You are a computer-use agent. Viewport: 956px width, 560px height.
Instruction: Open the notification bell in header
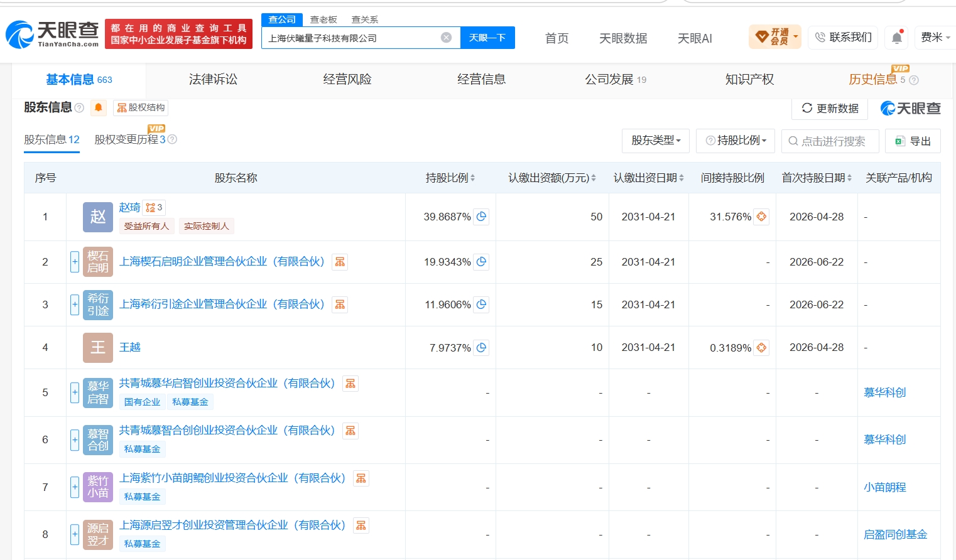tap(897, 38)
